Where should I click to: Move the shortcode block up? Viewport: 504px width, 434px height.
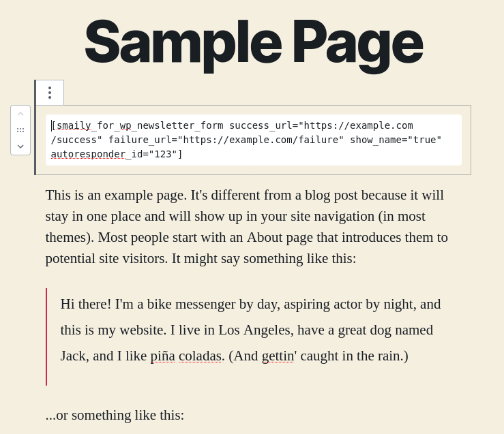tap(20, 114)
